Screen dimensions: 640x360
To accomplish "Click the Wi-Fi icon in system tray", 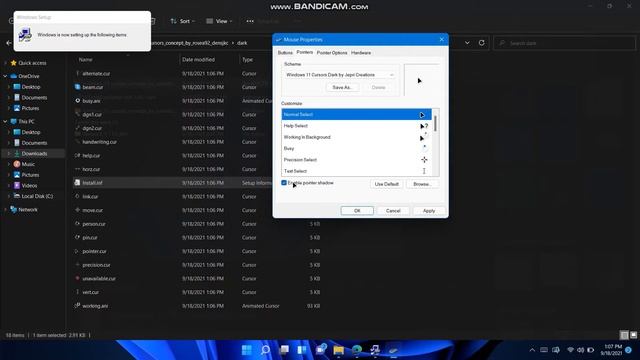I will pos(571,350).
